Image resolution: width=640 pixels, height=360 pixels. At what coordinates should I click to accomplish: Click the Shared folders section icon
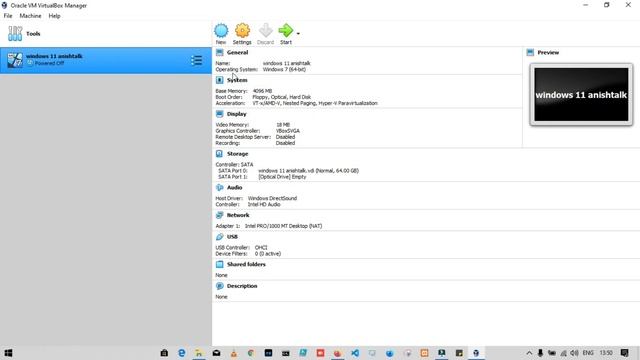pos(220,264)
